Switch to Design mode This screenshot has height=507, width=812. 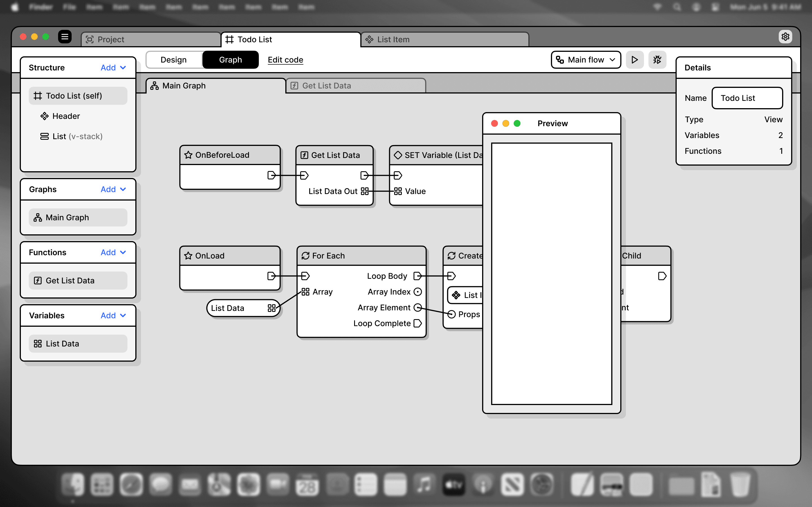(173, 59)
